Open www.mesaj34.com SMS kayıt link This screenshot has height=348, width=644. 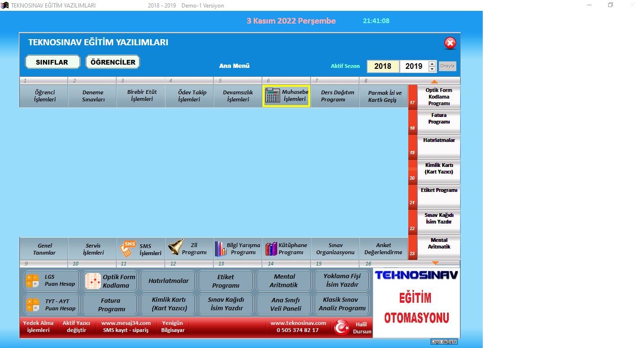pyautogui.click(x=126, y=327)
